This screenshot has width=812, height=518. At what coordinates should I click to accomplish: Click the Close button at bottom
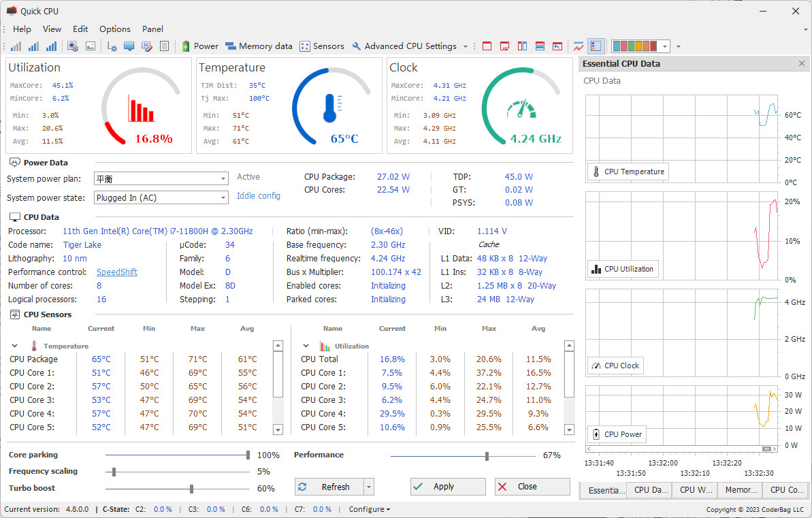[532, 487]
